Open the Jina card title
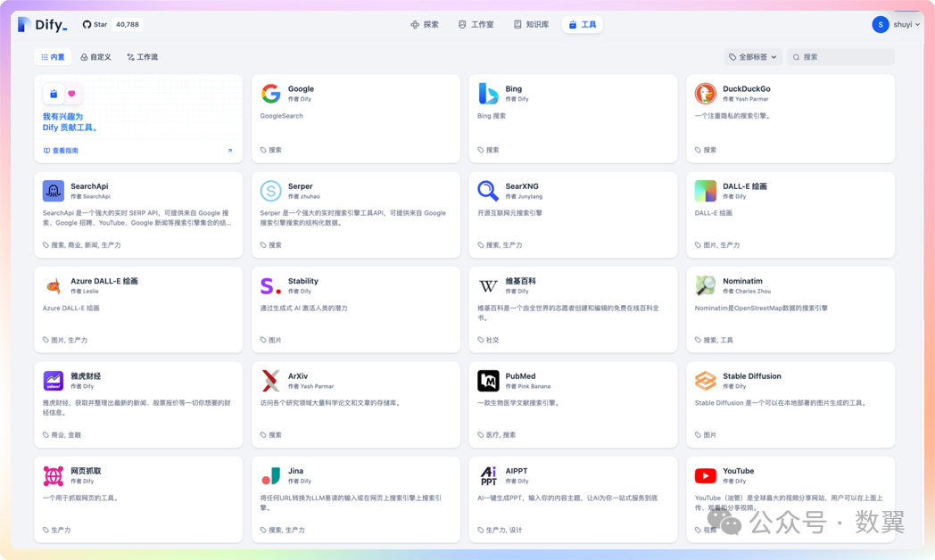935x560 pixels. click(x=295, y=471)
